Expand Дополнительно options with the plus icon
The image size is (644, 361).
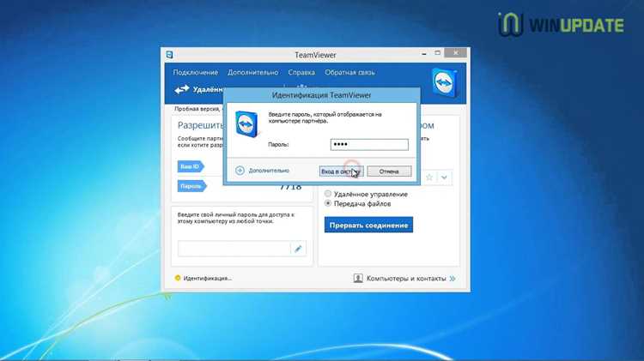click(x=240, y=171)
